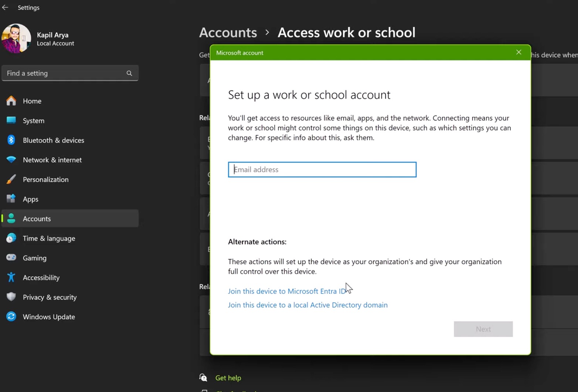Open Privacy & security settings
This screenshot has height=392, width=578.
[49, 297]
